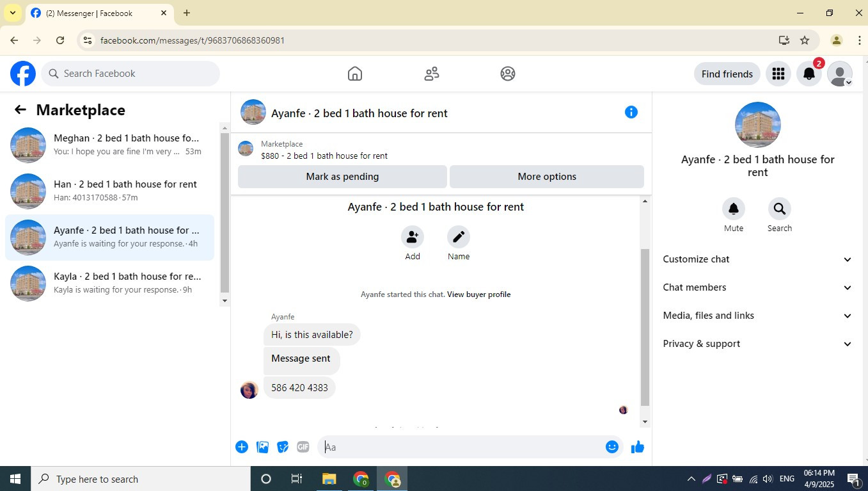Open more actions plus icon in composer
The height and width of the screenshot is (491, 868).
242,447
